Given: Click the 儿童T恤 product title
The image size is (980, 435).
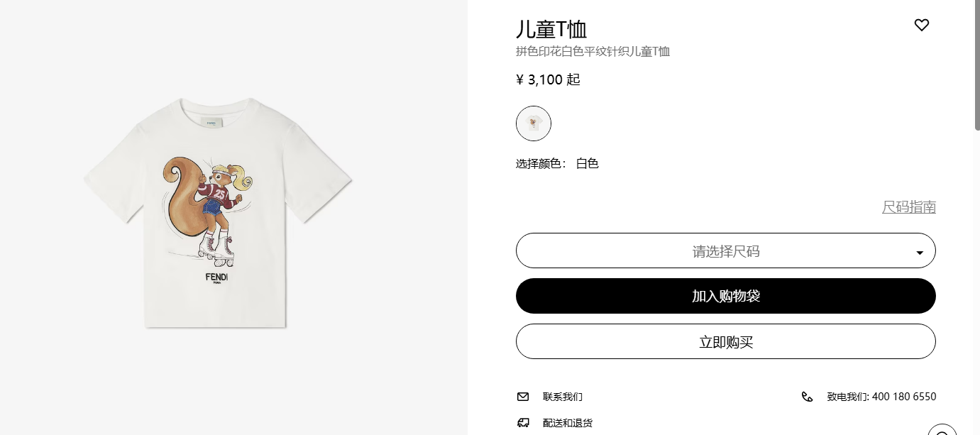Looking at the screenshot, I should click(x=551, y=29).
